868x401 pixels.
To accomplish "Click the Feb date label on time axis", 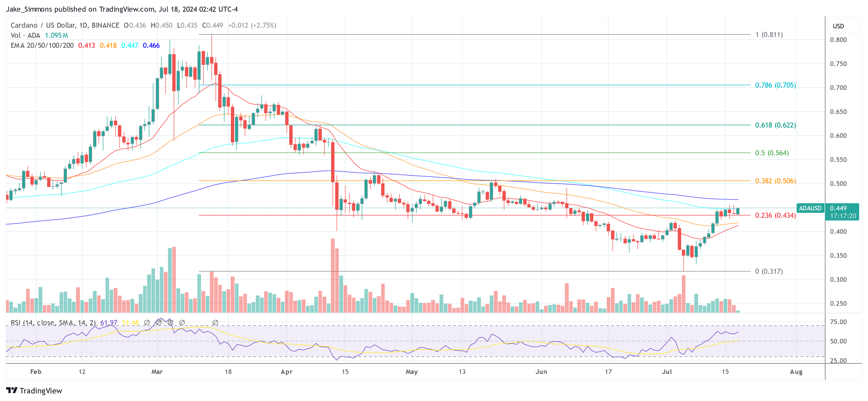I will [36, 372].
